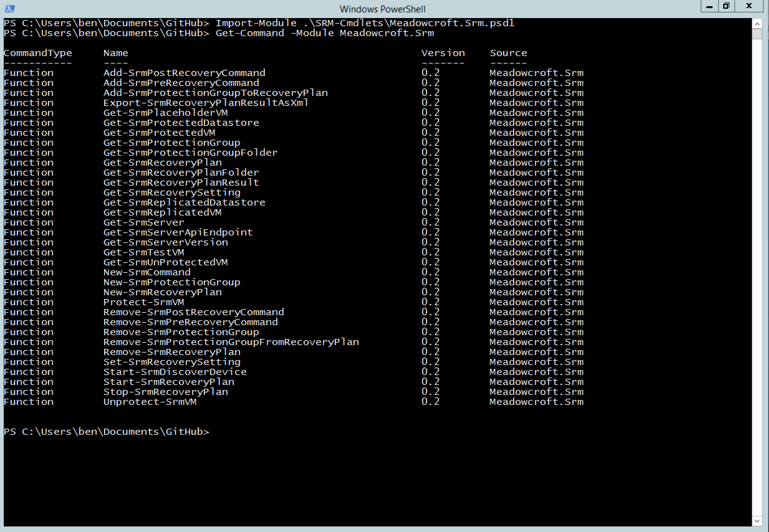Click Get-SrmReplicatedDatastore entry
769x532 pixels.
coord(185,203)
